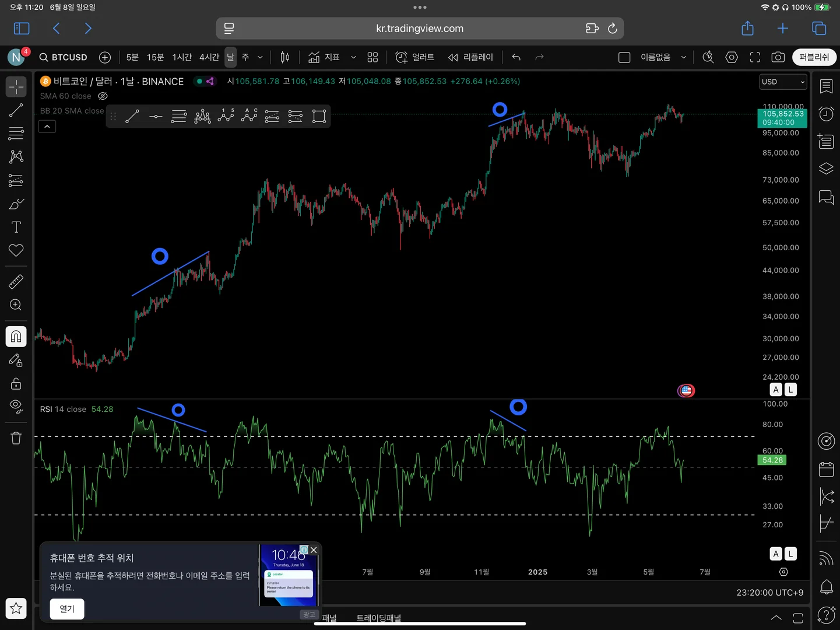Open the alerts alarm clock panel
The image size is (840, 630).
point(826,114)
